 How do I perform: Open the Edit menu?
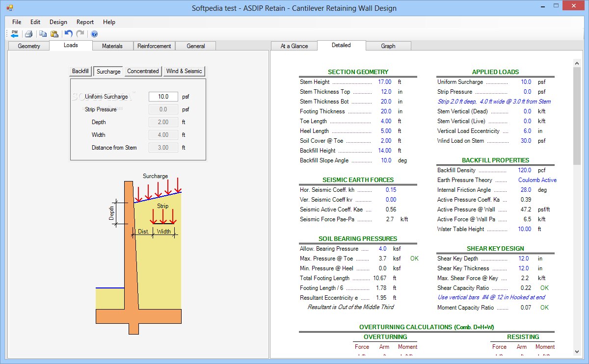coord(35,22)
